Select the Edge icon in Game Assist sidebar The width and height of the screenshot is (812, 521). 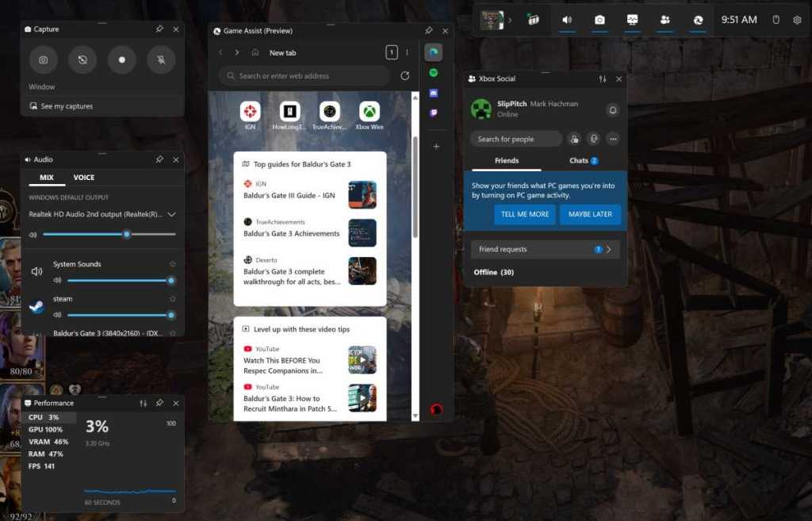(x=435, y=52)
